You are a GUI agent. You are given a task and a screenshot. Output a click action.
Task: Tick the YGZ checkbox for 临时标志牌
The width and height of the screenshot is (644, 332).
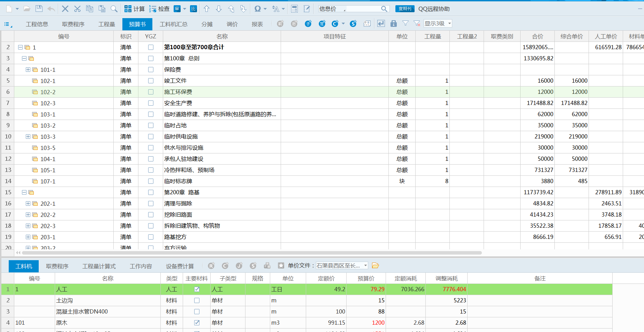(x=151, y=181)
